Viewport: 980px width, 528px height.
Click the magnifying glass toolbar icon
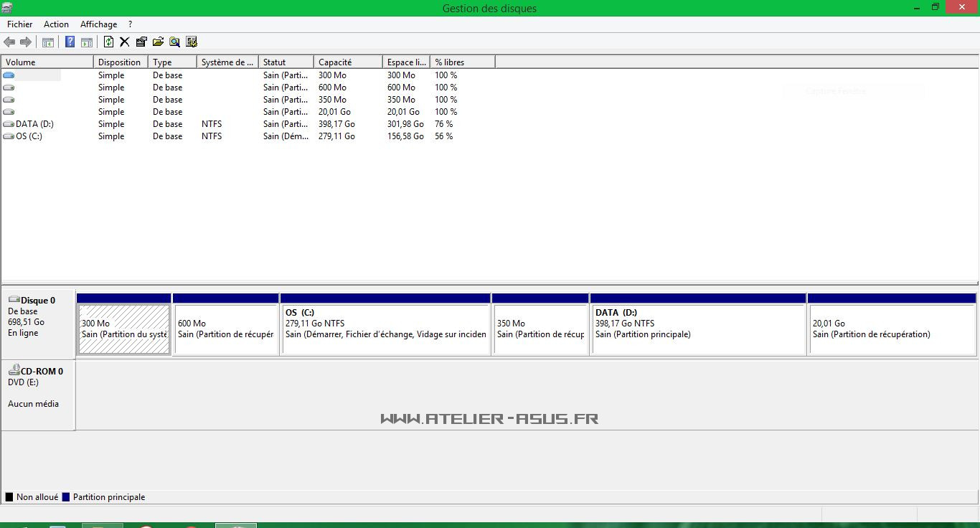click(174, 42)
